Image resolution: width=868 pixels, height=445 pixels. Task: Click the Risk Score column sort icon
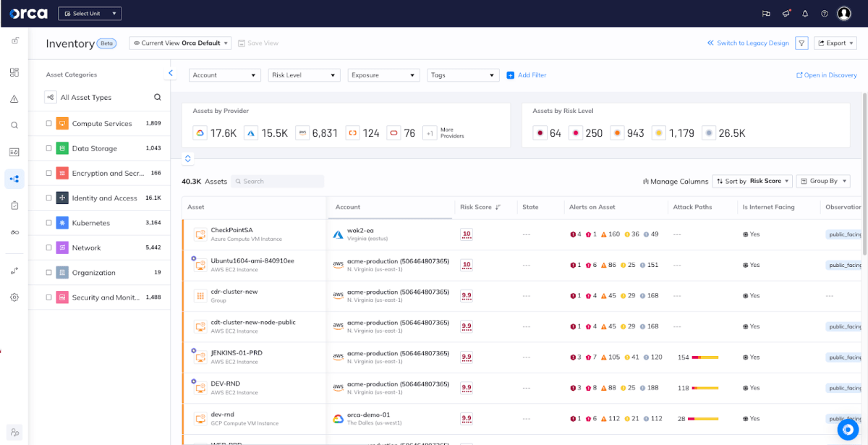tap(498, 207)
